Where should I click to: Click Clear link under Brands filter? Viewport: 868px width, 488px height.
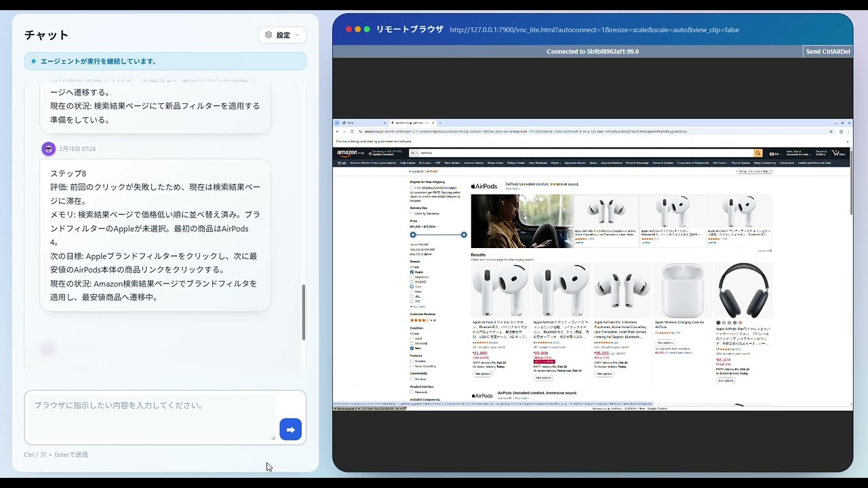(x=414, y=267)
